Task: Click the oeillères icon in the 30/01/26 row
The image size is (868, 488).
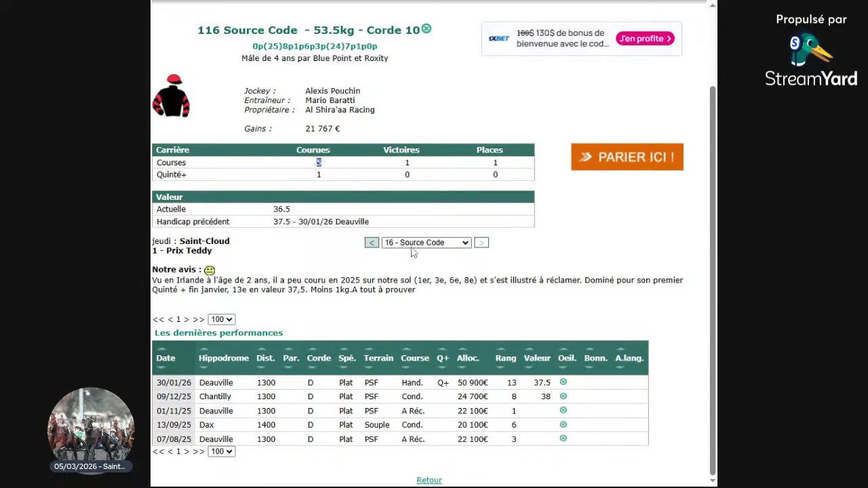Action: (x=563, y=382)
